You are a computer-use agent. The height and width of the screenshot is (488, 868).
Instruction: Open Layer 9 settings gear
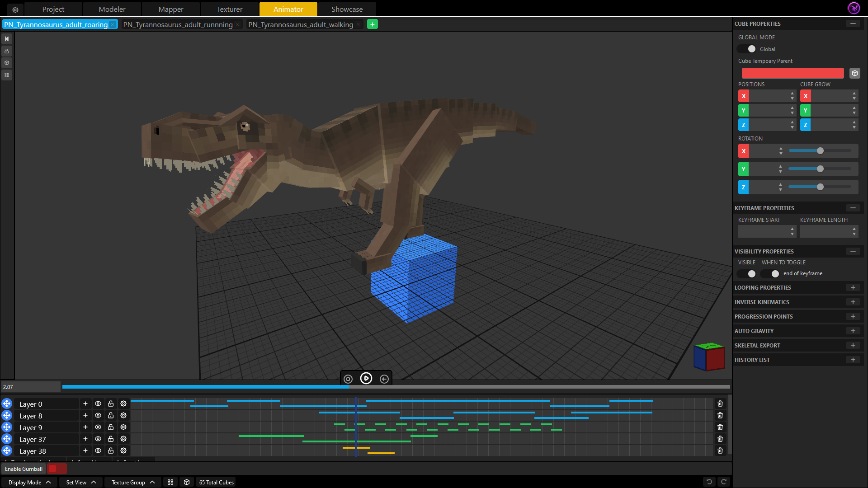coord(123,427)
